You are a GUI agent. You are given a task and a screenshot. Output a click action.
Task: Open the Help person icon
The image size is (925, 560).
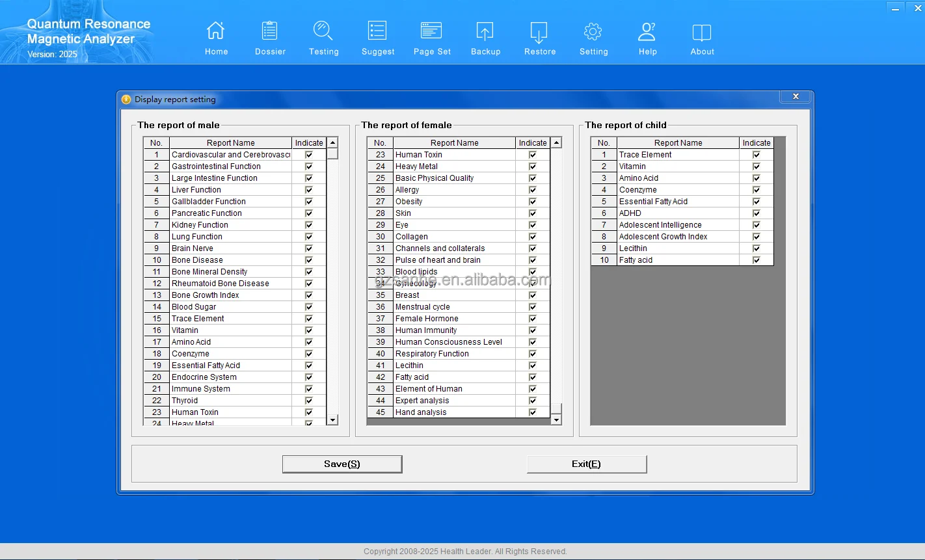(647, 31)
